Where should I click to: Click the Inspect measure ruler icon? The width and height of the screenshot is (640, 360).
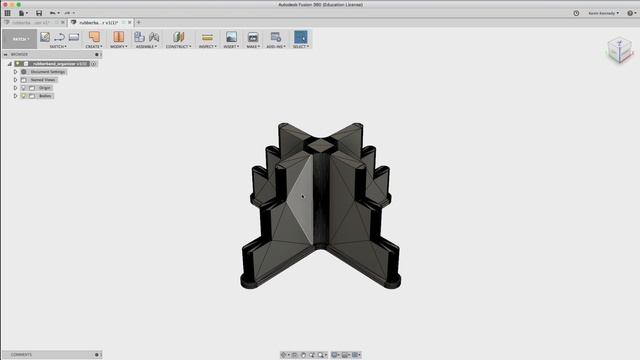(x=207, y=37)
